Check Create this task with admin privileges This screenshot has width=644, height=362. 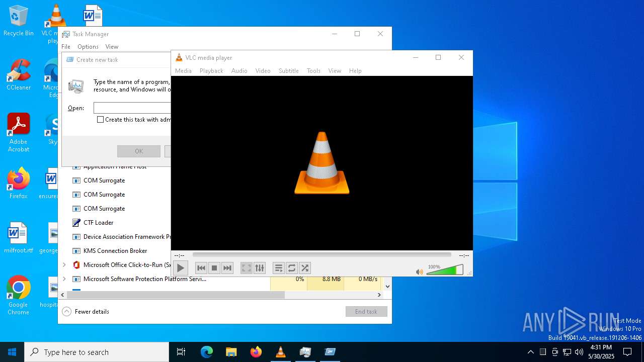[101, 120]
